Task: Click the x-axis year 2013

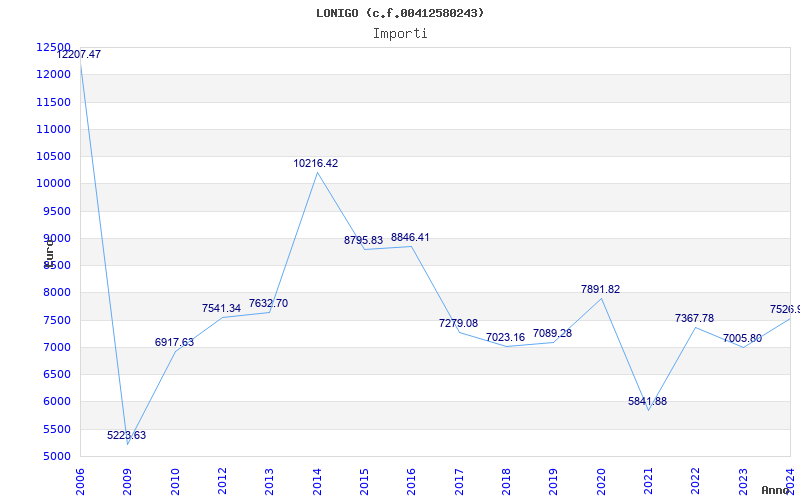Action: [269, 481]
